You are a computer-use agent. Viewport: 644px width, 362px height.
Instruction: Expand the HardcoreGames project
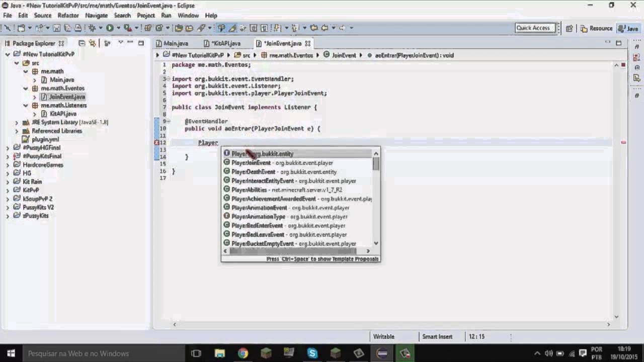(8, 164)
